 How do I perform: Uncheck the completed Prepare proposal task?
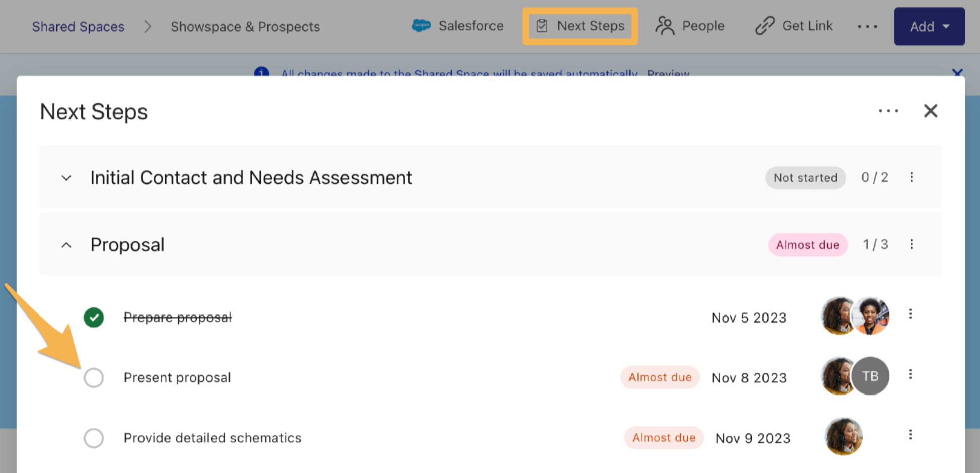[94, 318]
